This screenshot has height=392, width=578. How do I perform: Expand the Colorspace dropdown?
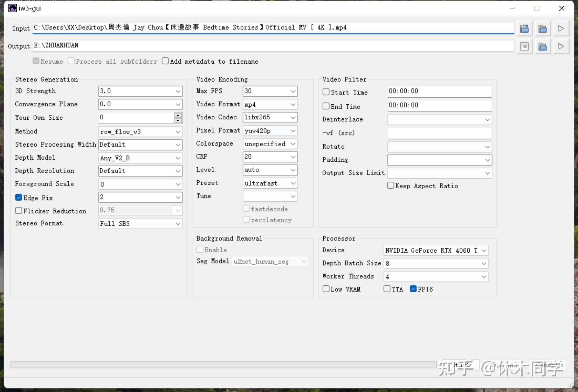[x=270, y=144]
